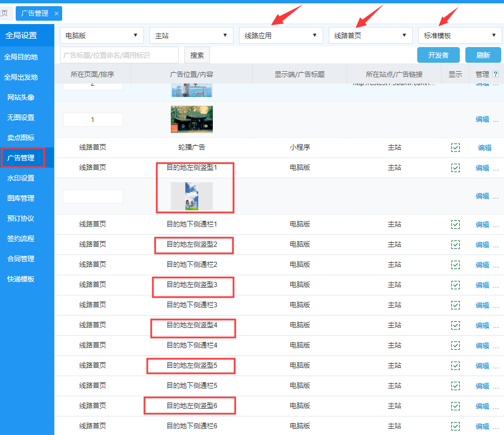Expand the 线路首页 page dropdown
The height and width of the screenshot is (435, 504).
(x=370, y=35)
